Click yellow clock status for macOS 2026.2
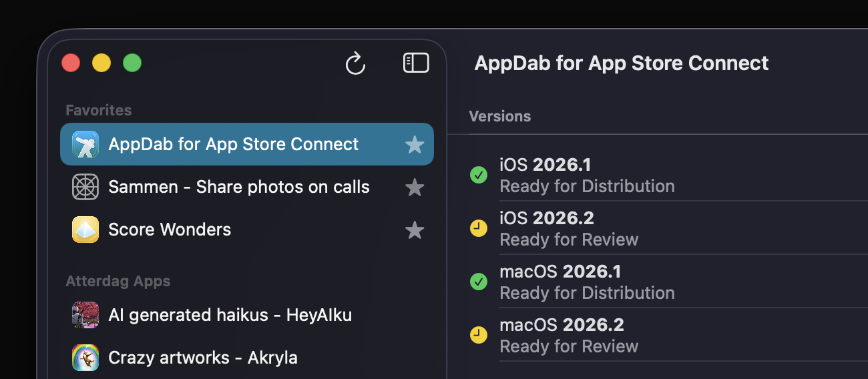 (x=479, y=335)
